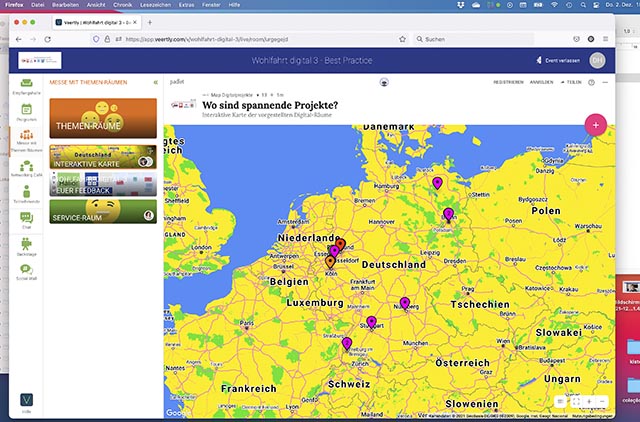Click the pink map pin at Berlin
Screen dimensions: 640x422
coord(448,214)
